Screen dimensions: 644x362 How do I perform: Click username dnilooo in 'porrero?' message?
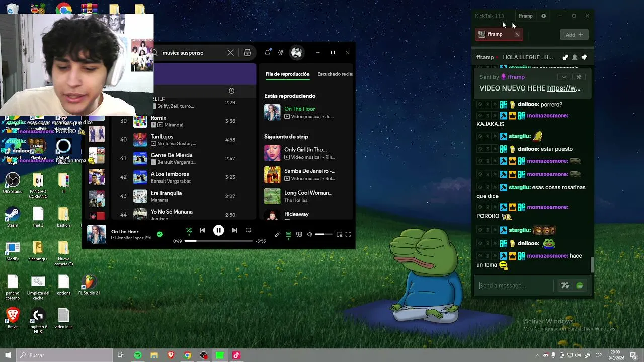(528, 105)
